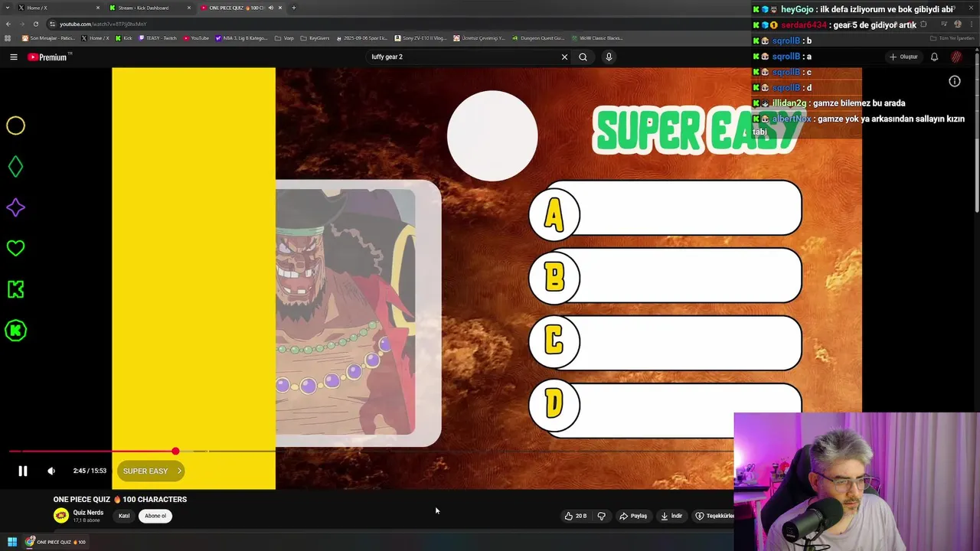Open the tab search dropdown arrow

tap(8, 8)
